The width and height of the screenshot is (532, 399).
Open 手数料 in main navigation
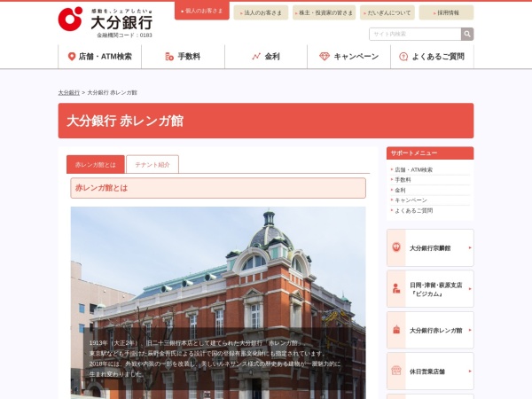(184, 57)
